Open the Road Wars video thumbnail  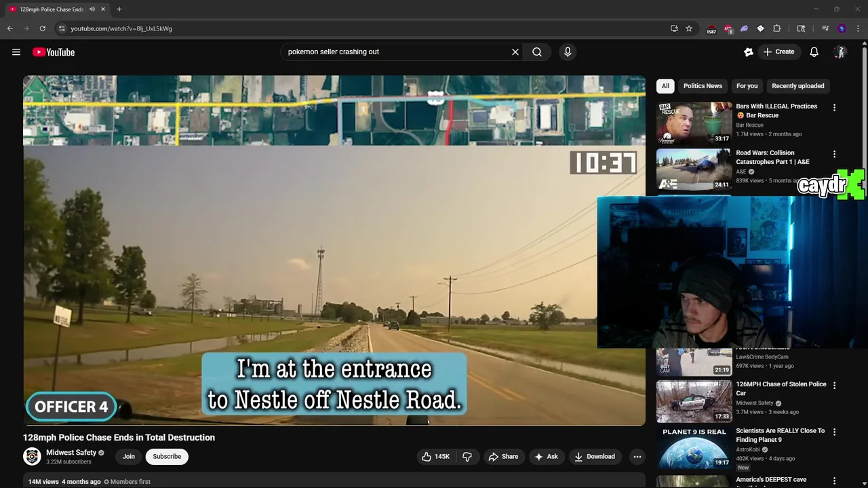coord(694,169)
